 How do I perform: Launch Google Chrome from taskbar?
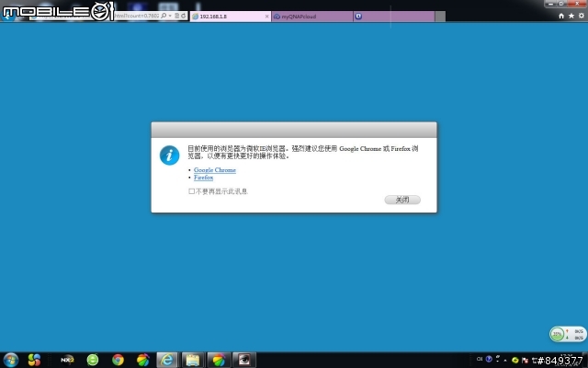118,360
